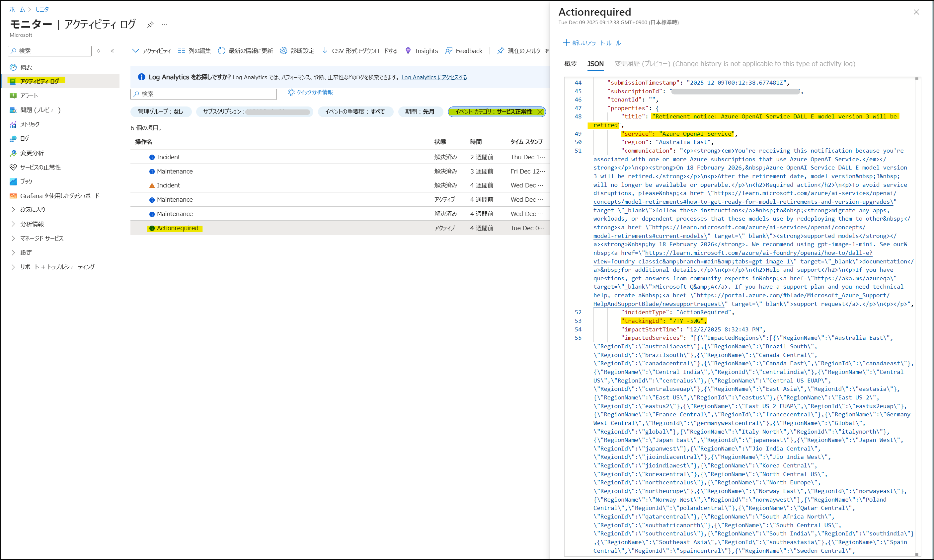Image resolution: width=934 pixels, height=560 pixels.
Task: Pin the current filter via 現在のフィルター
Action: (523, 51)
